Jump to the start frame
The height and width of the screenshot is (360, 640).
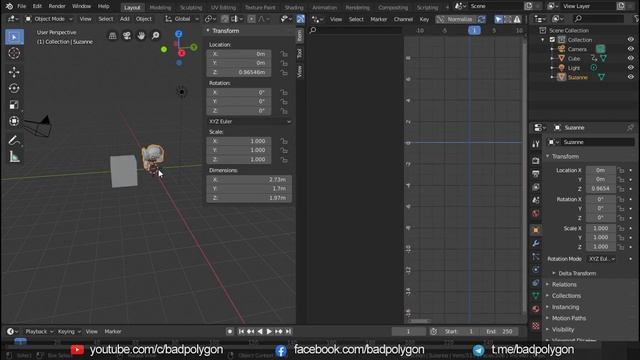pyautogui.click(x=241, y=331)
